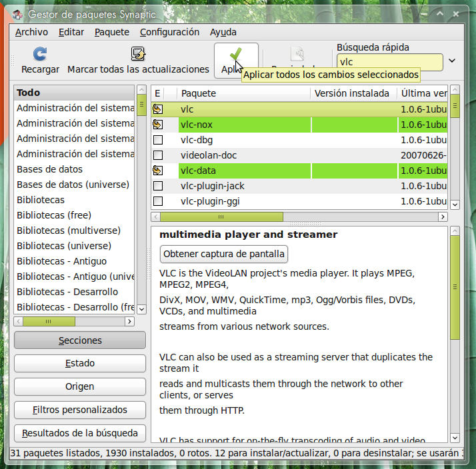Select the Bases de datos section

(x=74, y=169)
